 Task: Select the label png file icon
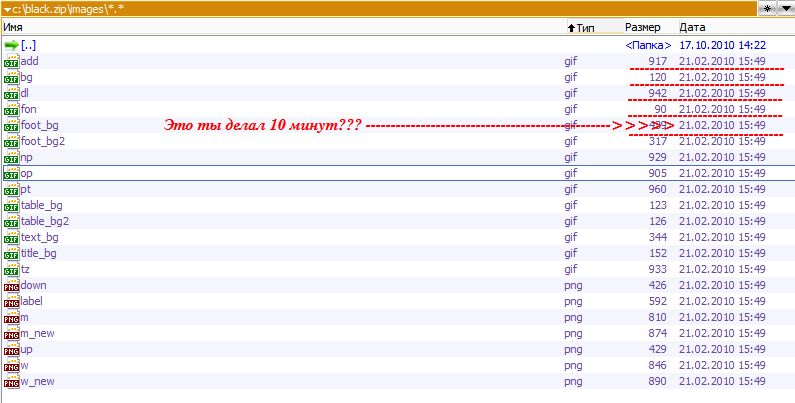pos(11,302)
